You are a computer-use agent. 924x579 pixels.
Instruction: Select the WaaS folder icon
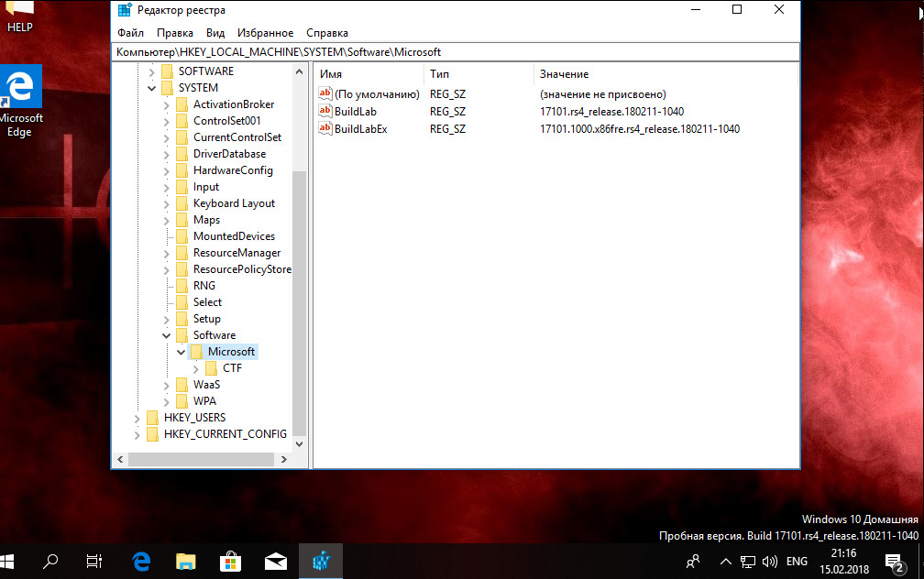[182, 385]
